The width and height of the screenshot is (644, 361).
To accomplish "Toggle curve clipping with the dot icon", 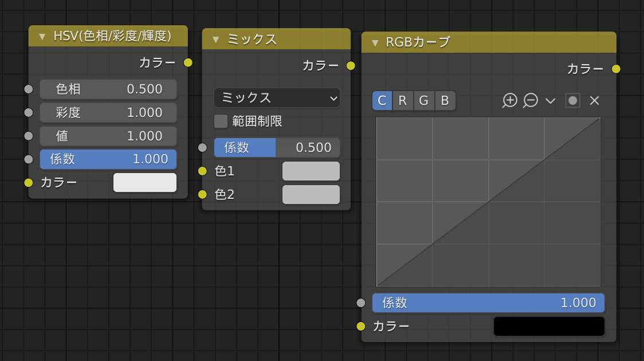I will click(x=572, y=101).
